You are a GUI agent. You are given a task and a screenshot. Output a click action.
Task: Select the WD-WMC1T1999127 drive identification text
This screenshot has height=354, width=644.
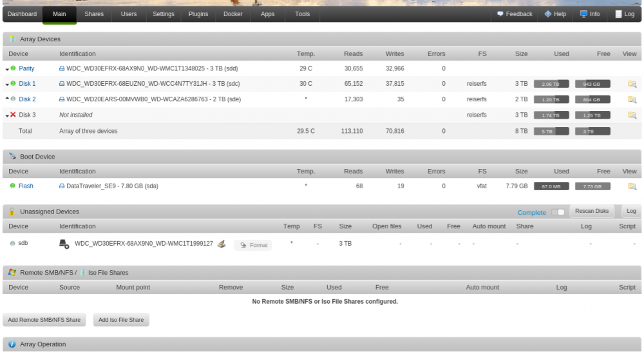[x=144, y=243]
